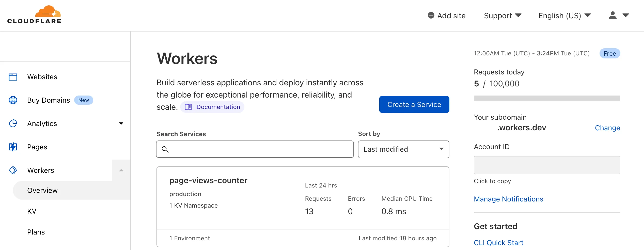This screenshot has height=250, width=644.
Task: Click the search magnifier icon
Action: 165,149
